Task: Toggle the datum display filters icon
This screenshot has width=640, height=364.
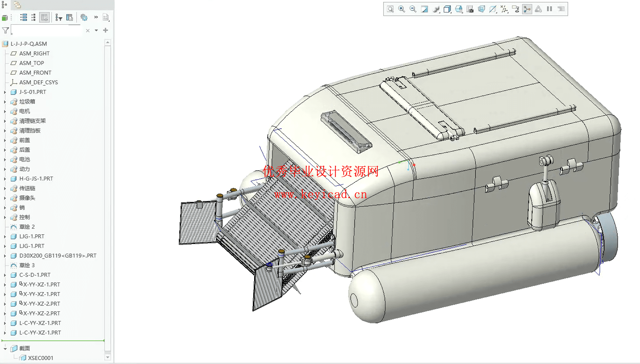Action: 504,9
